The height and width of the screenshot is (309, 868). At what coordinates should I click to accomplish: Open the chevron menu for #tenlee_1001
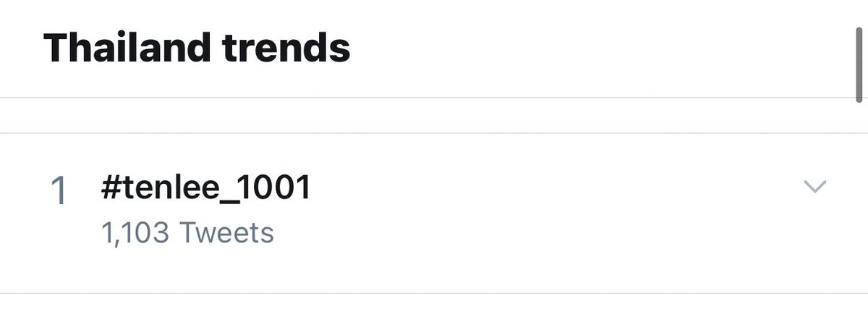tap(815, 187)
